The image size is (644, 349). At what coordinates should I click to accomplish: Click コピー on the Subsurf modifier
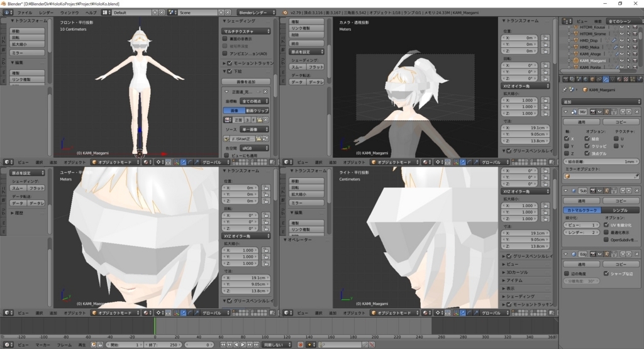pyautogui.click(x=621, y=201)
